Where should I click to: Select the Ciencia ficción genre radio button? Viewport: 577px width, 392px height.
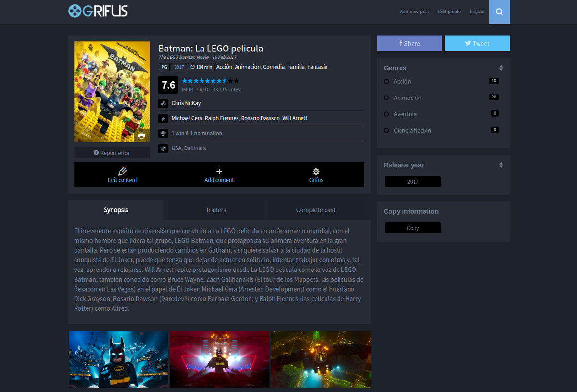point(386,131)
